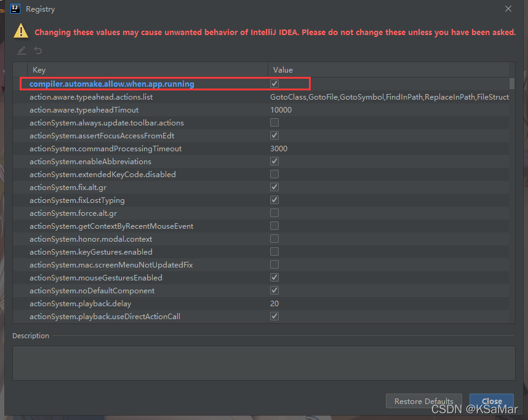528x420 pixels.
Task: Check actionSystem.honor.modal.context box
Action: 274,239
